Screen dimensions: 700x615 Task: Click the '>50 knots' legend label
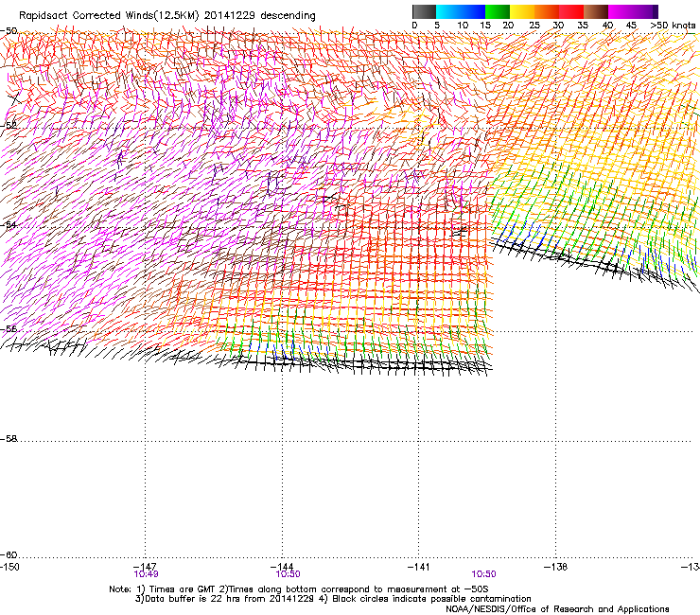tap(673, 26)
